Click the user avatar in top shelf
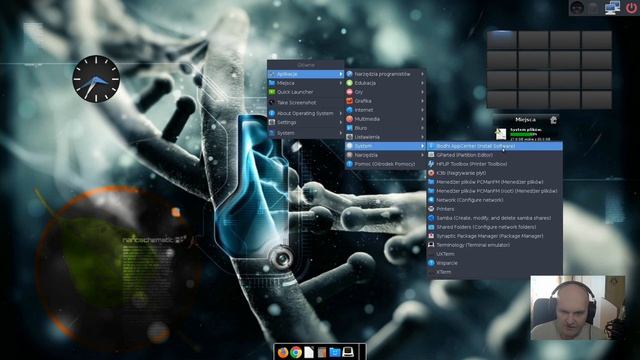Screen dimensions: 640x360 pos(577,8)
